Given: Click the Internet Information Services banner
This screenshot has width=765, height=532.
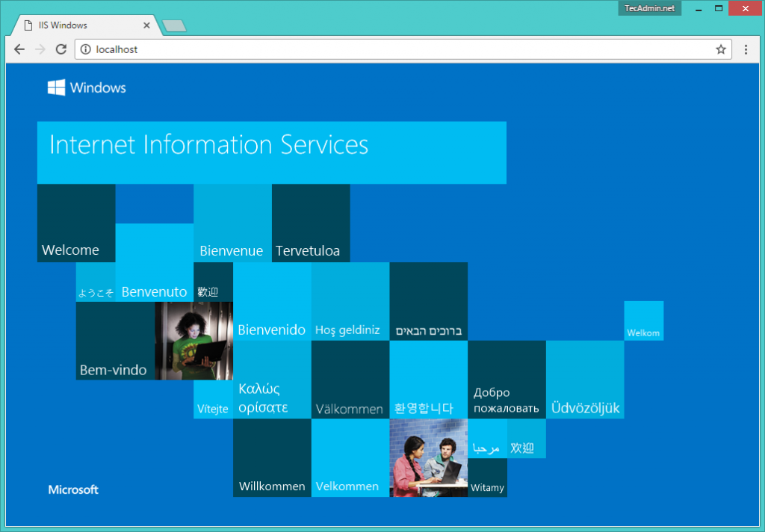Looking at the screenshot, I should tap(271, 152).
